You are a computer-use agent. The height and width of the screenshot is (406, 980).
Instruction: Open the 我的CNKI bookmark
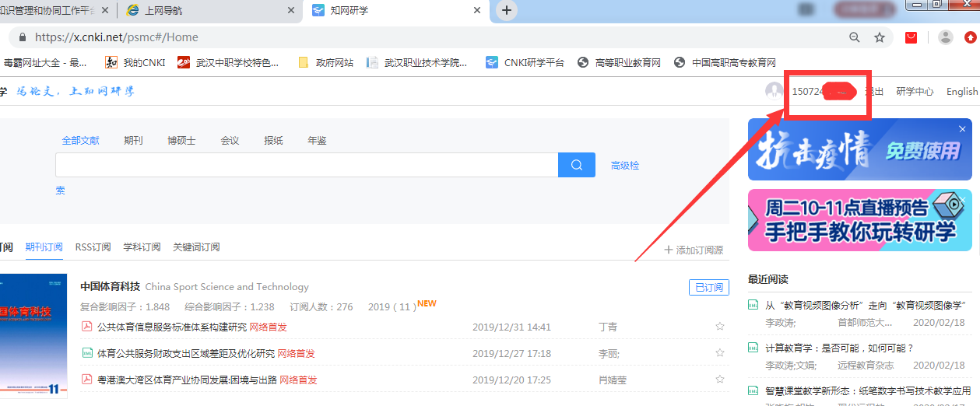136,63
